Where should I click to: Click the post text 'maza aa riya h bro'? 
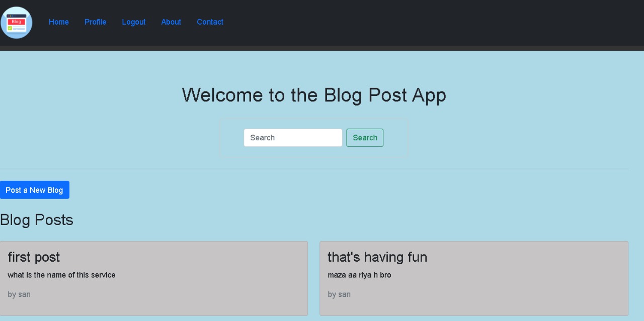point(359,275)
